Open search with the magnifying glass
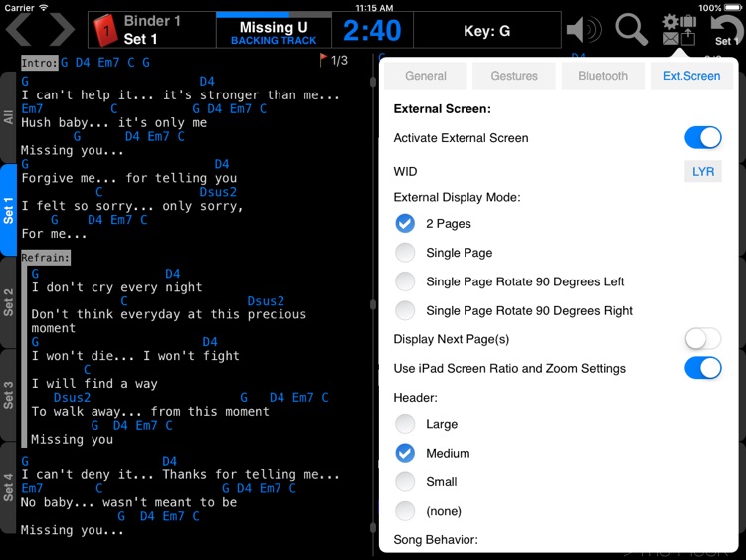The image size is (746, 560). click(631, 29)
